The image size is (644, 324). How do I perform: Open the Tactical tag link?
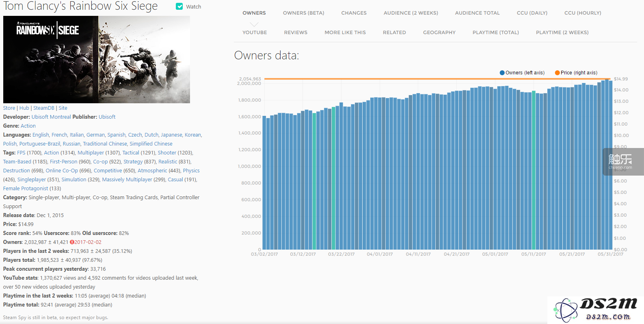pyautogui.click(x=131, y=153)
